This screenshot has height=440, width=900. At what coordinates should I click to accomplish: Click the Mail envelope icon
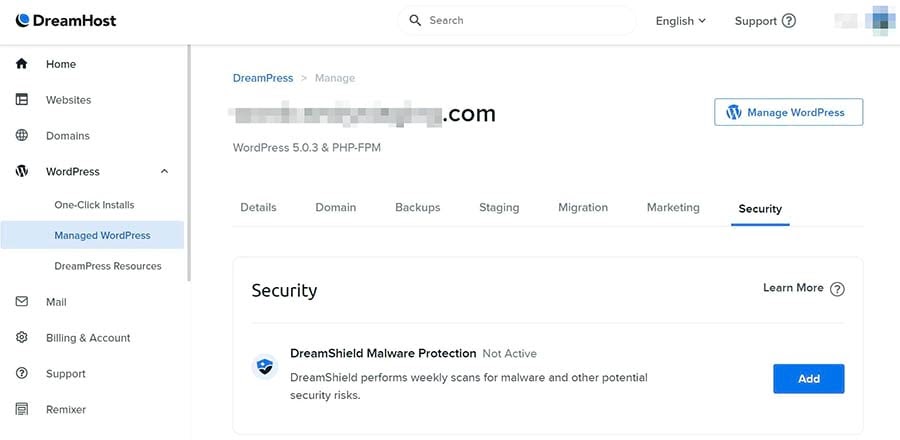pyautogui.click(x=22, y=302)
